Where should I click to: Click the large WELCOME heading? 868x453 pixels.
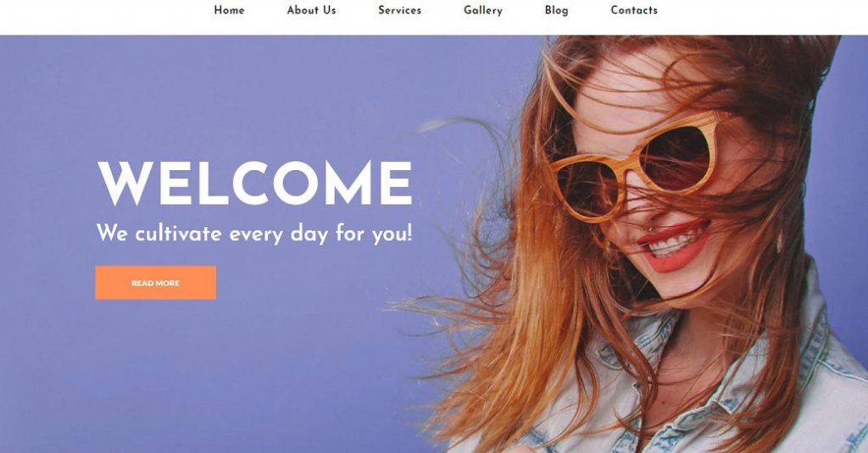pyautogui.click(x=255, y=183)
